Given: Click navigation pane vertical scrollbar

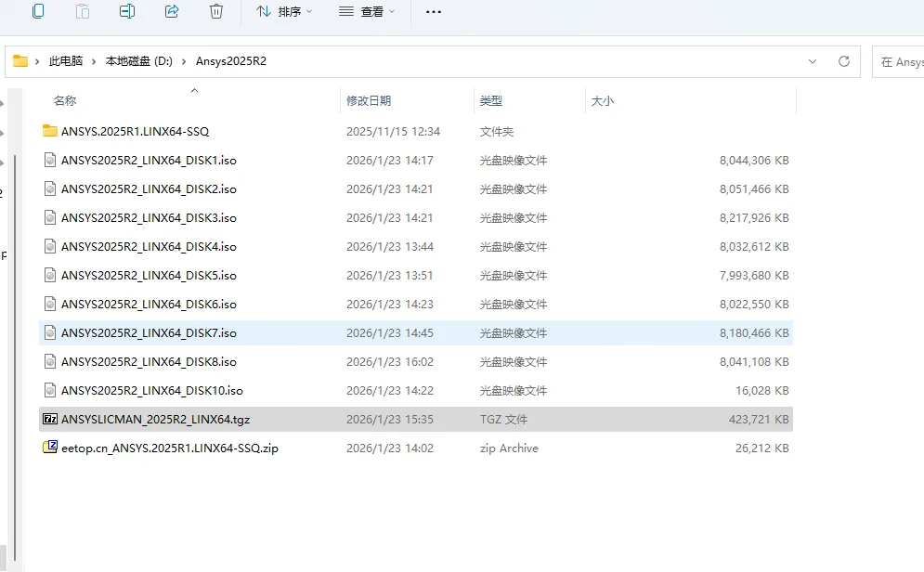Looking at the screenshot, I should (x=15, y=357).
